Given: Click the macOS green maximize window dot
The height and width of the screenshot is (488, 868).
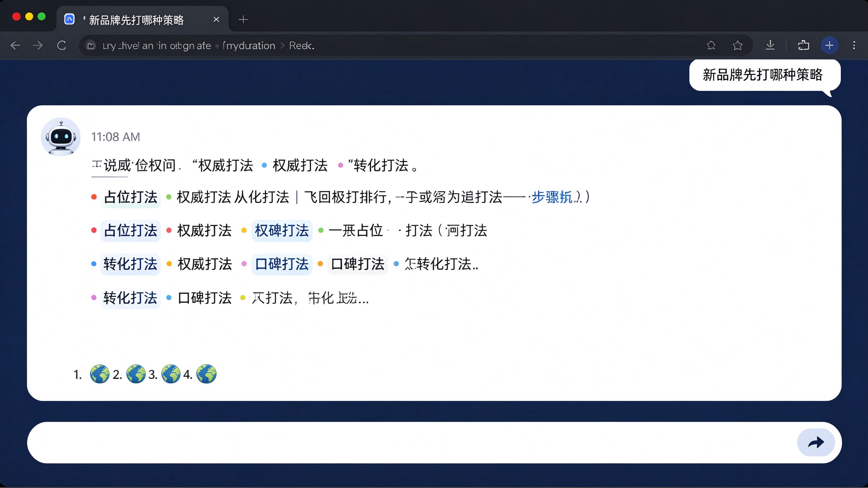Looking at the screenshot, I should point(41,17).
